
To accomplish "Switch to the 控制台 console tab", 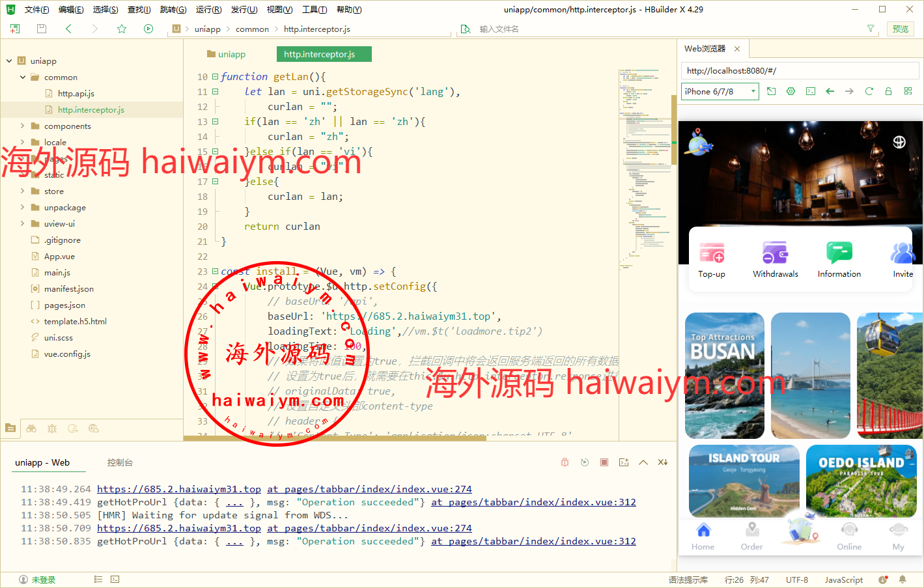I will [x=120, y=462].
